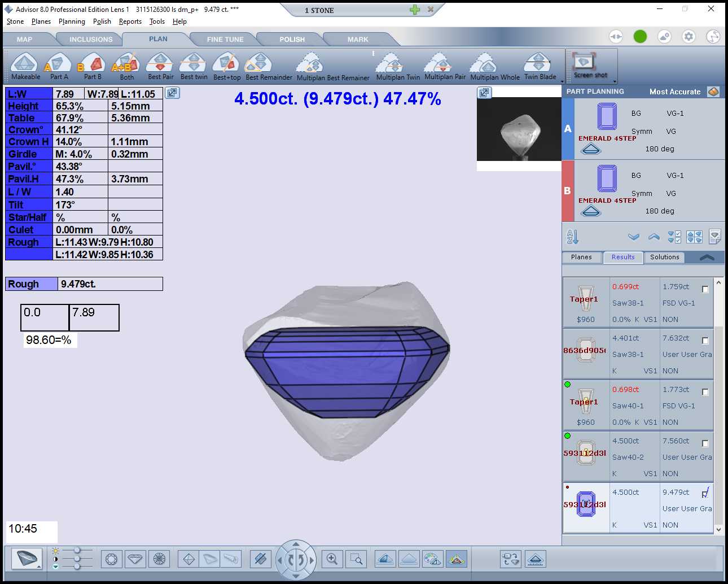Toggle the checkbox on the 7.560ct result row

point(705,443)
